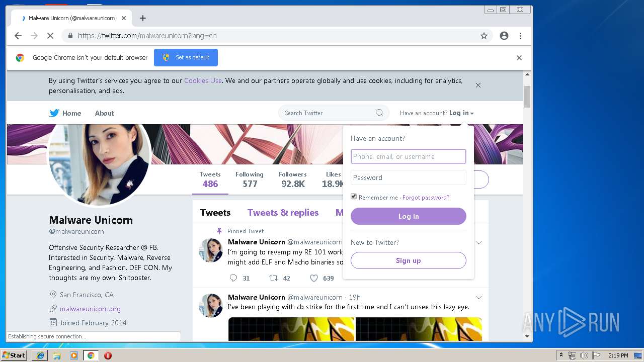Open the red security taskbar icon

(x=108, y=355)
